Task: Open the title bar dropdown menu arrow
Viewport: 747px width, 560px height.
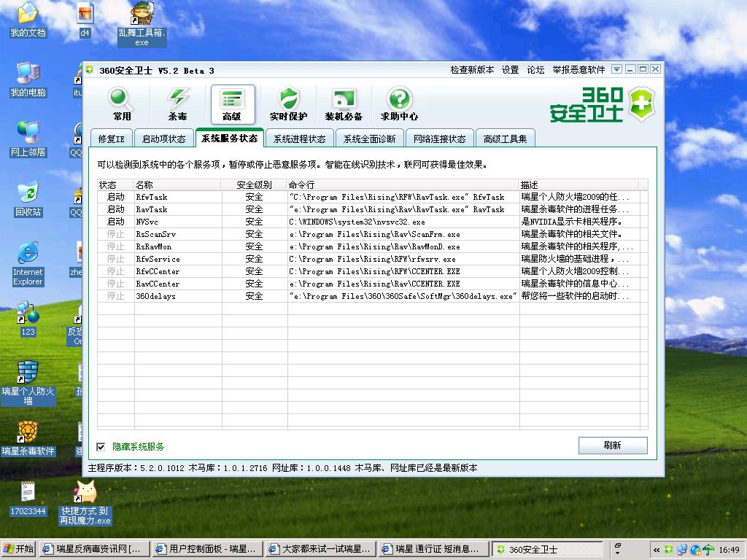Action: click(x=616, y=69)
